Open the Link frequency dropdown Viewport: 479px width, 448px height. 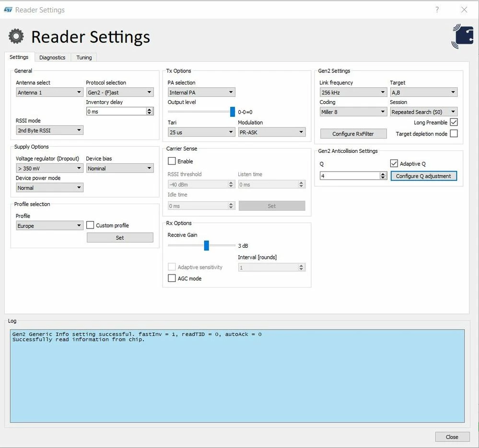click(353, 92)
